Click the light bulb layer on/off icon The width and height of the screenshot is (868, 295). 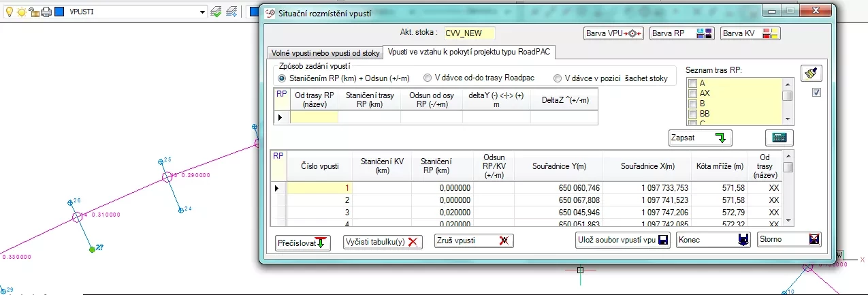(x=10, y=12)
